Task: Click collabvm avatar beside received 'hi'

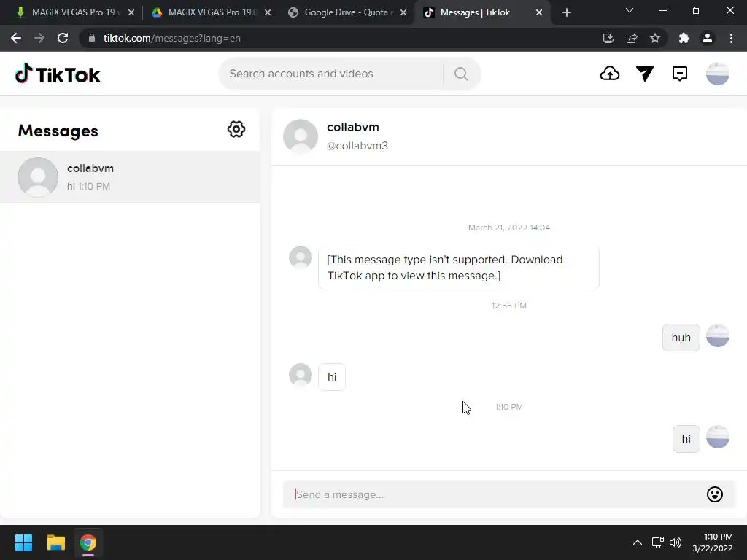Action: (301, 375)
